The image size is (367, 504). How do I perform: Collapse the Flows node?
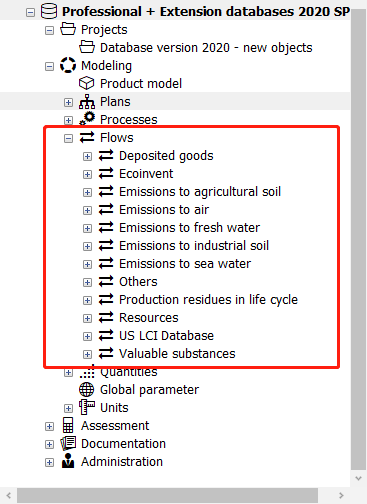pyautogui.click(x=68, y=138)
